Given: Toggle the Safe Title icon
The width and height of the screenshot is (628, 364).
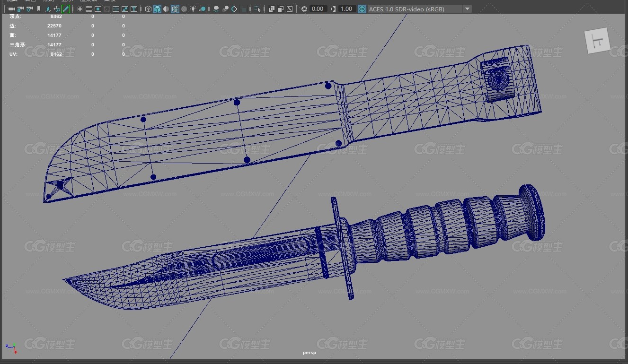Looking at the screenshot, I should click(x=134, y=9).
